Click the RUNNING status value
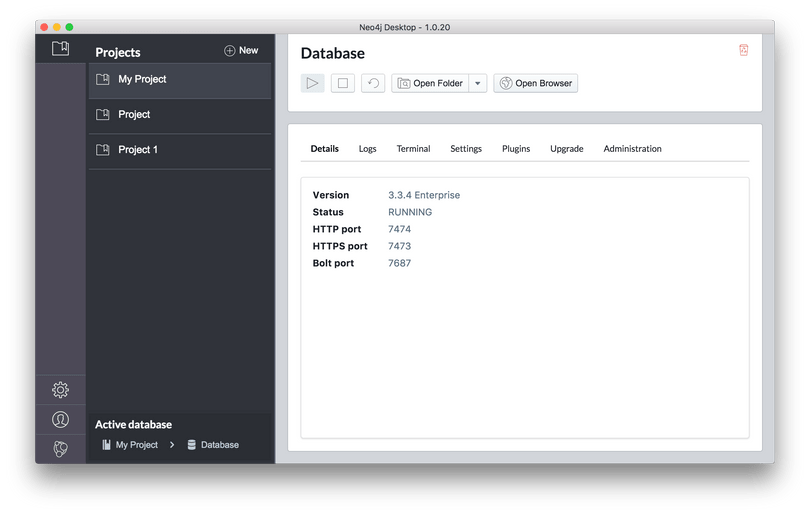The image size is (810, 514). (x=410, y=212)
